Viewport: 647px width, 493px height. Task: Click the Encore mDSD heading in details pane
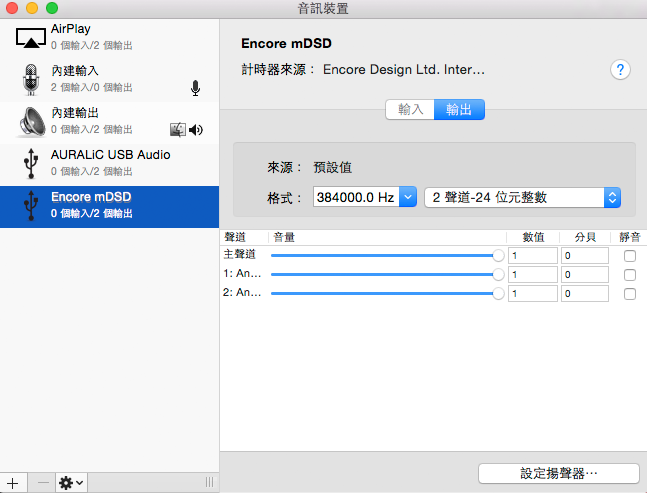(286, 43)
